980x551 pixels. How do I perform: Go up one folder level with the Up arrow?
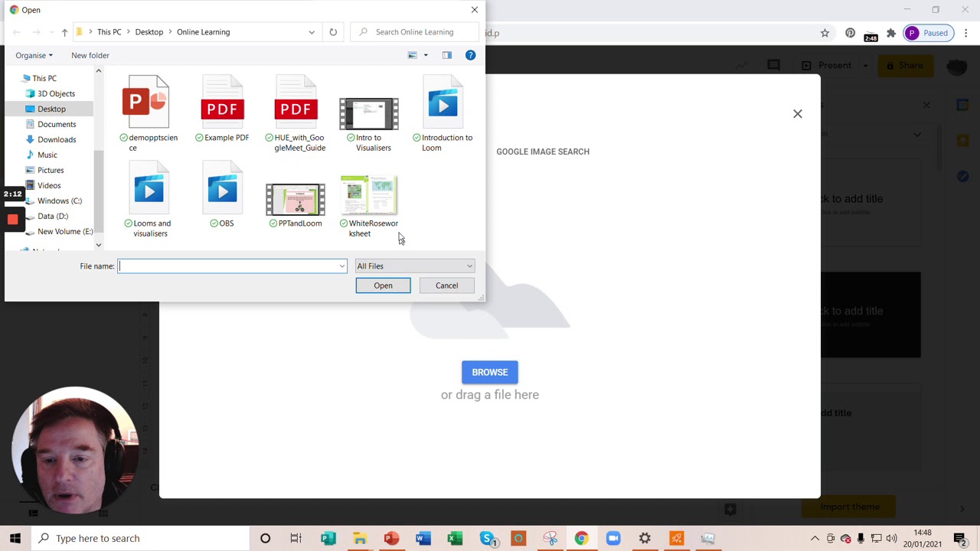(64, 32)
